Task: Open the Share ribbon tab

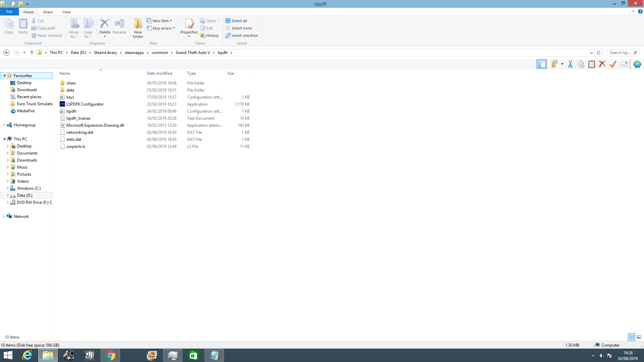Action: click(x=48, y=12)
